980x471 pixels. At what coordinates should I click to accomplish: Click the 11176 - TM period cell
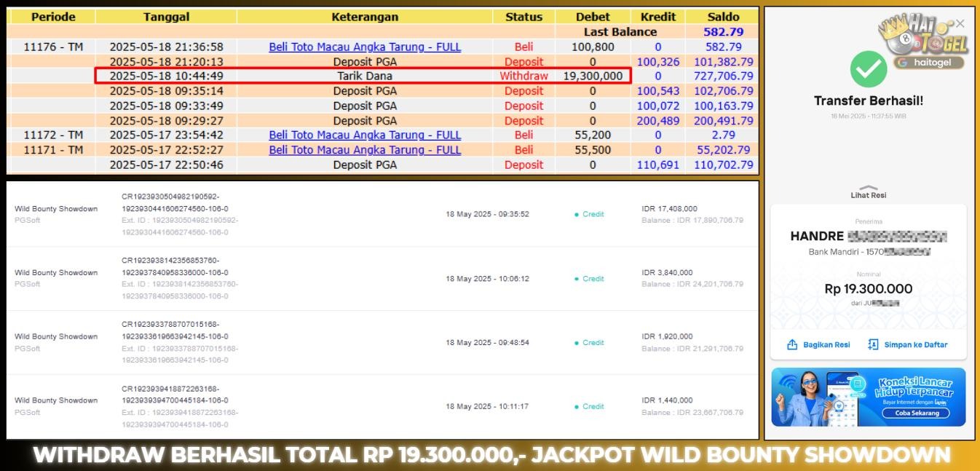click(x=53, y=47)
